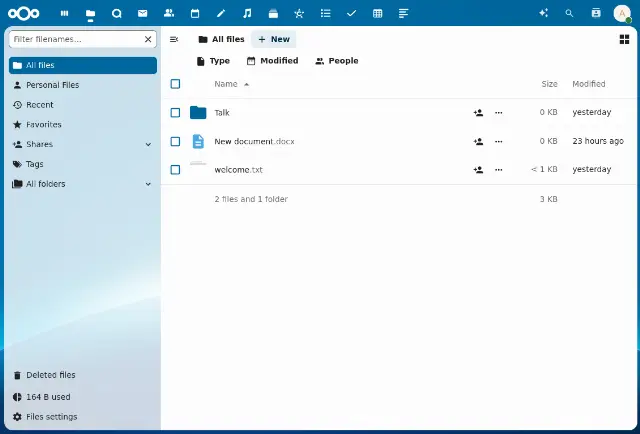Select Tags in sidebar
Screen dimensions: 640x434
click(x=83, y=164)
